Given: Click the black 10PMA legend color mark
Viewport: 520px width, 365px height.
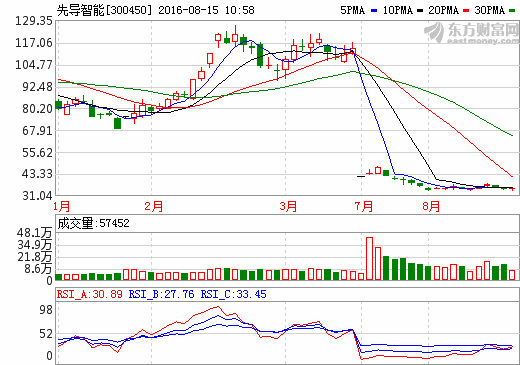Looking at the screenshot, I should click(420, 11).
